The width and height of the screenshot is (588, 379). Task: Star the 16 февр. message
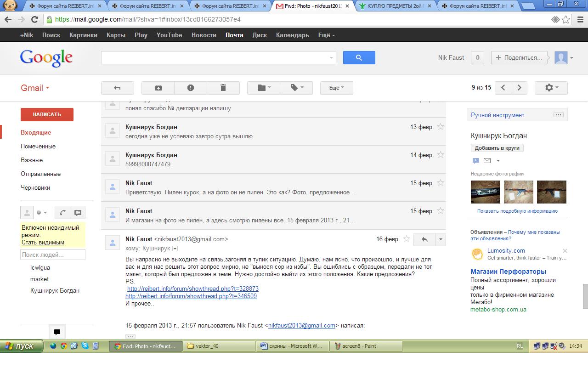[x=407, y=239]
